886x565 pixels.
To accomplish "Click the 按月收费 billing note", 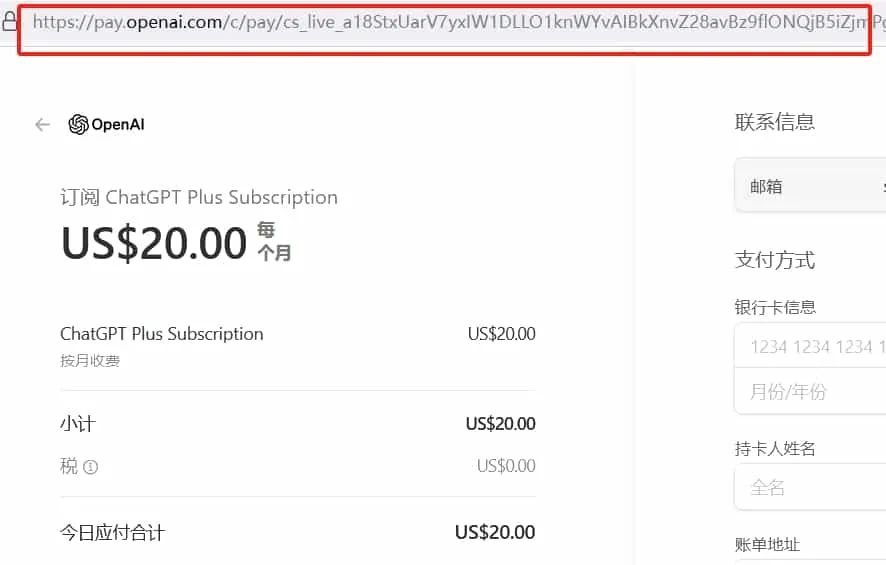I will tap(90, 361).
